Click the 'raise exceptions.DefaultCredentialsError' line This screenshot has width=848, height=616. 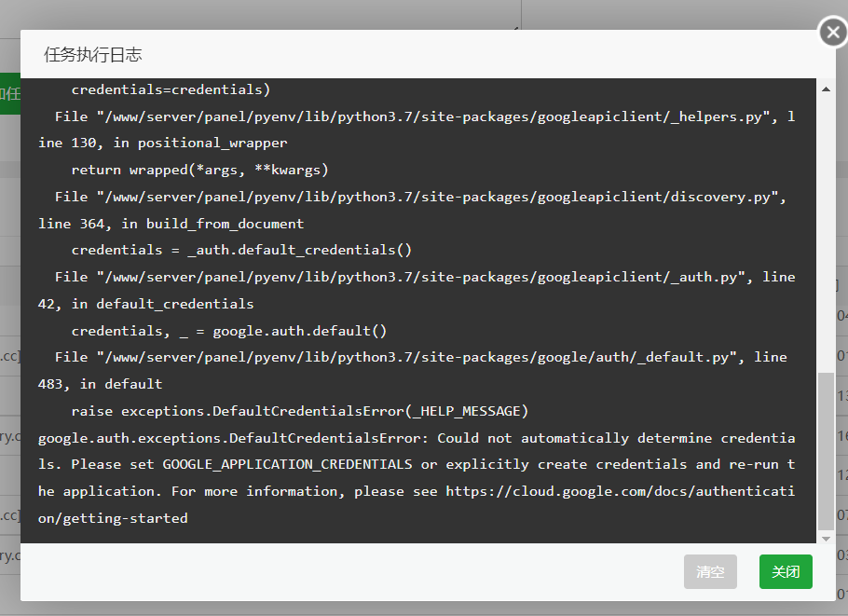[x=300, y=411]
